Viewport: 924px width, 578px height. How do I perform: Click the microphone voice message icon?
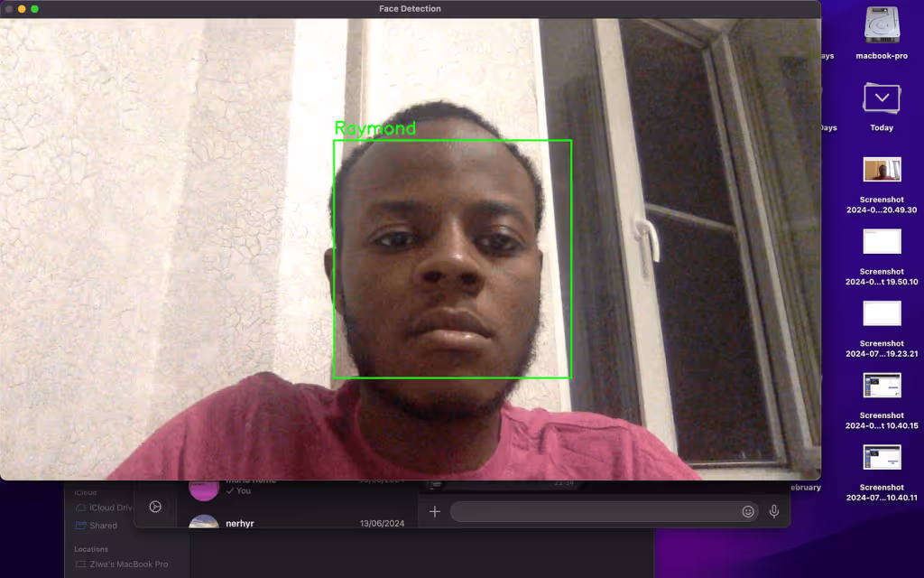773,512
